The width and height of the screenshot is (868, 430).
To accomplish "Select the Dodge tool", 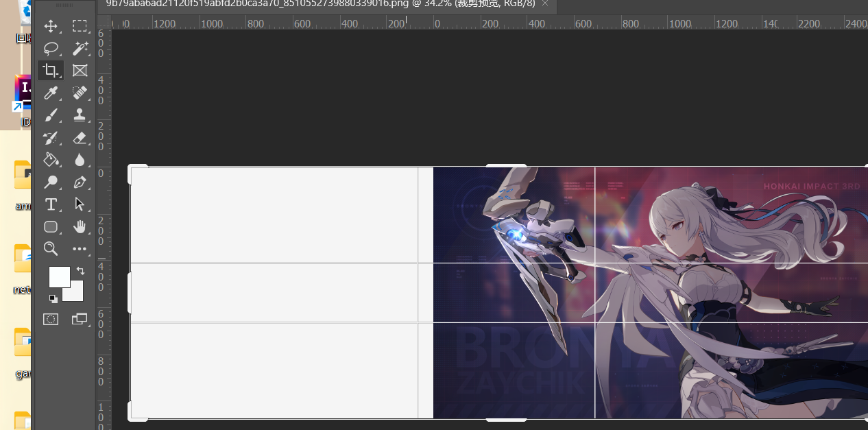I will tap(51, 182).
